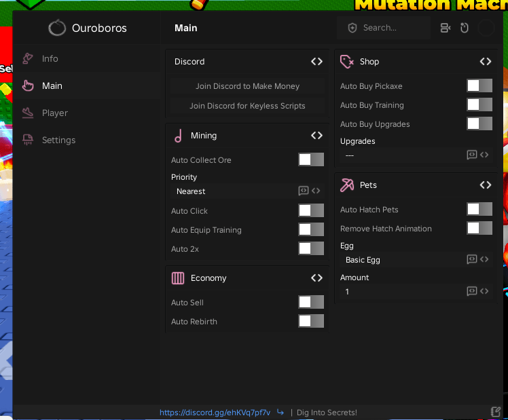The image size is (508, 420).
Task: Open the Egg dropdown showing Basic Egg
Action: 416,260
